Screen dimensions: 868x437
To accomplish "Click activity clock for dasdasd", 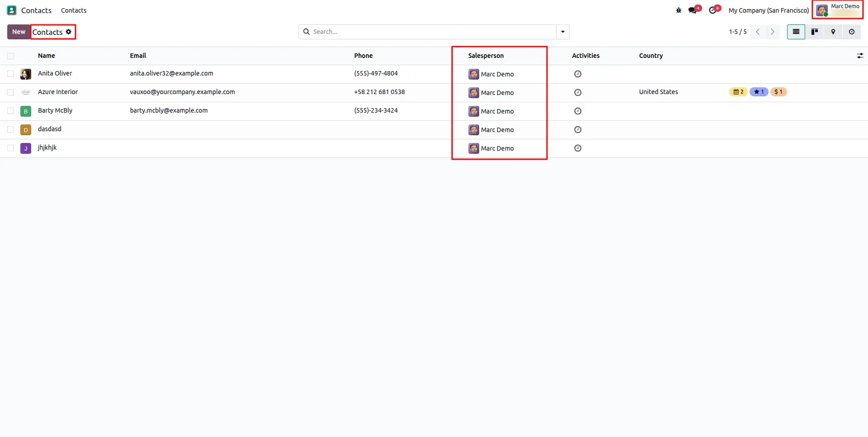I will [x=578, y=129].
